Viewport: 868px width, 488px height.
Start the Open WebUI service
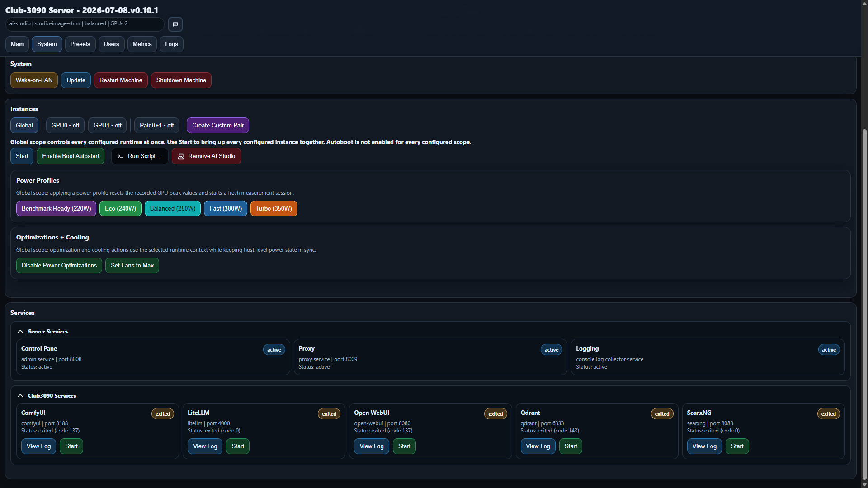(x=404, y=446)
